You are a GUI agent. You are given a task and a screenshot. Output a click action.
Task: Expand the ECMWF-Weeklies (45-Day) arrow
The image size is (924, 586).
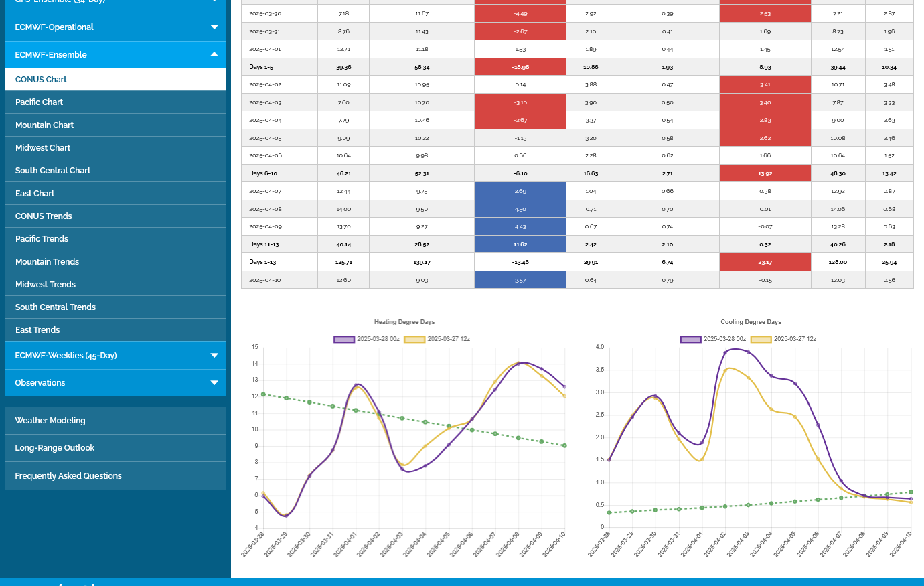[214, 356]
